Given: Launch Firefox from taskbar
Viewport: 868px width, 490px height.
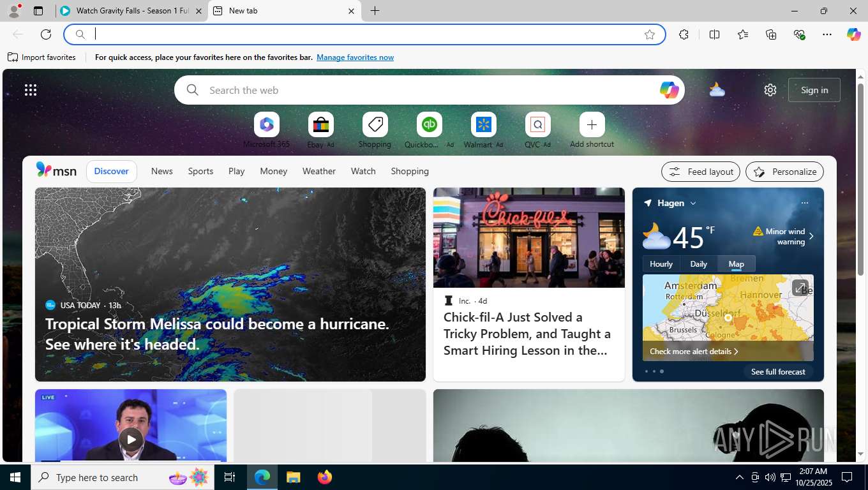Looking at the screenshot, I should pos(325,477).
